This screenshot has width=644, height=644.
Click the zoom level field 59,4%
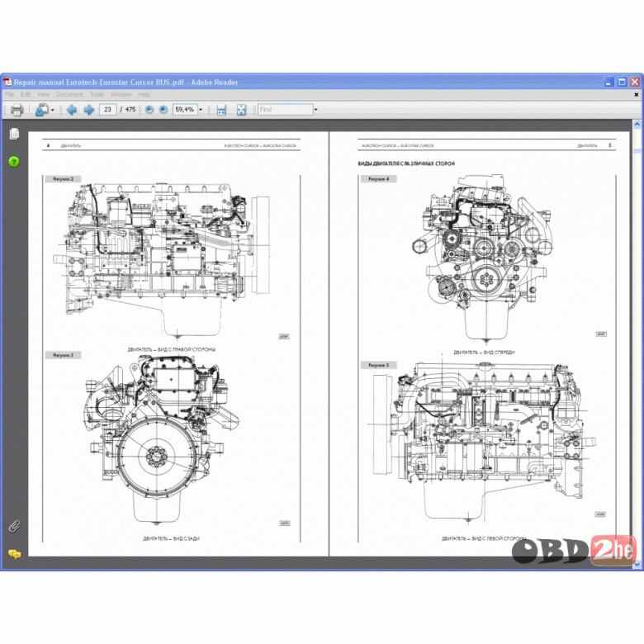click(185, 110)
